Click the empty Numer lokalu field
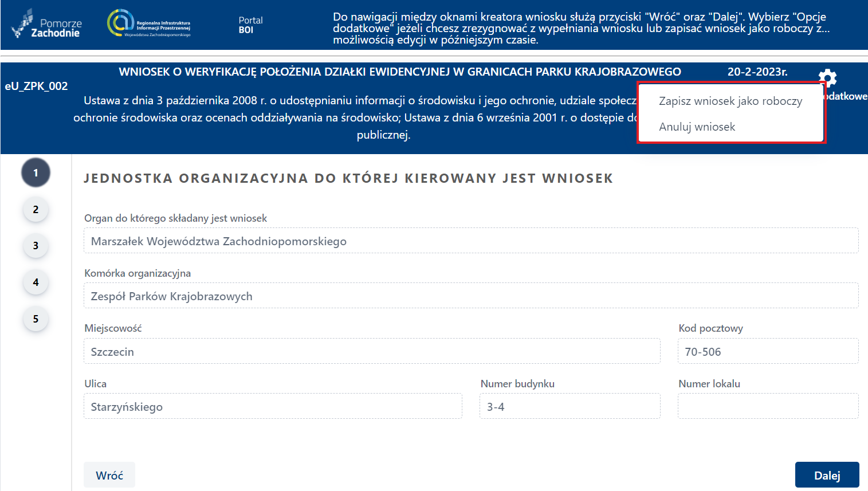868x491 pixels. 768,406
